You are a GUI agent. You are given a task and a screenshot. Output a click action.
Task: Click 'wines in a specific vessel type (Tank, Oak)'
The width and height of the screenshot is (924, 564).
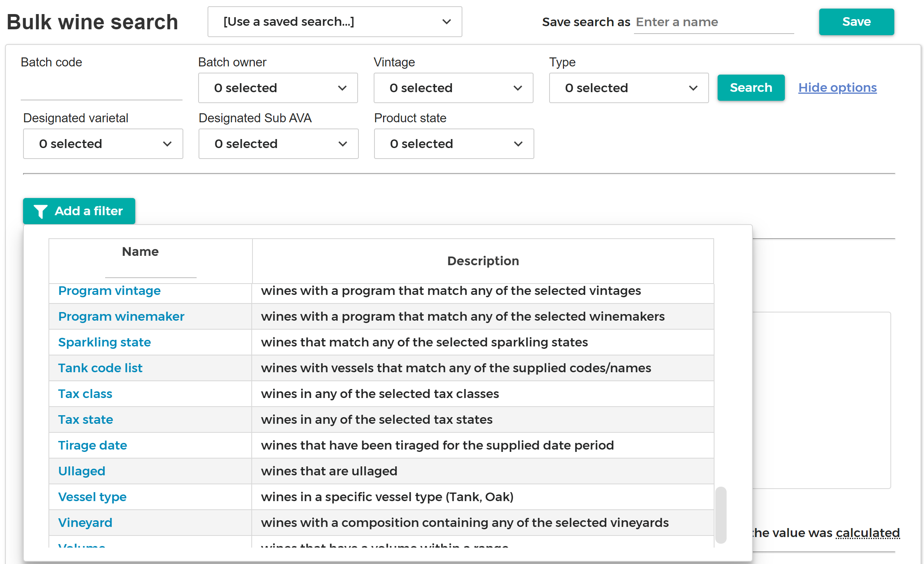pos(387,497)
